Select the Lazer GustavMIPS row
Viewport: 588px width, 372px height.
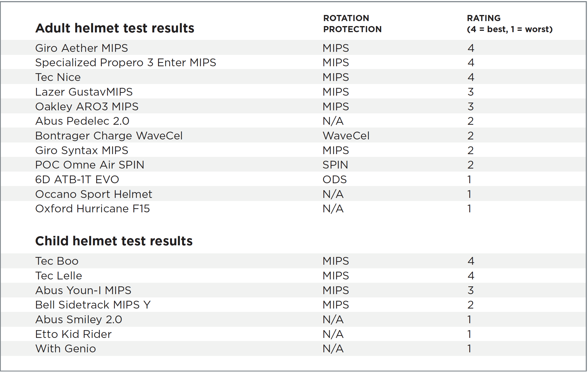pyautogui.click(x=293, y=91)
